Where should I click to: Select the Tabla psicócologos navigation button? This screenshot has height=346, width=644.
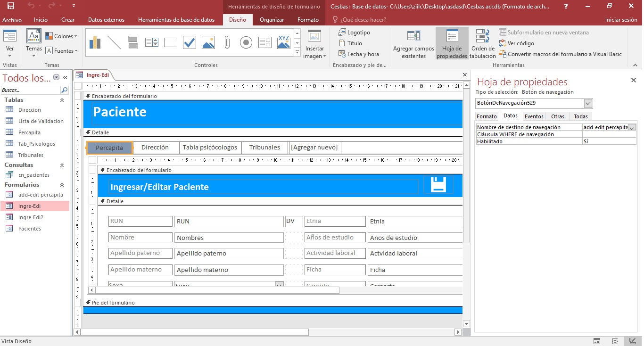(210, 148)
